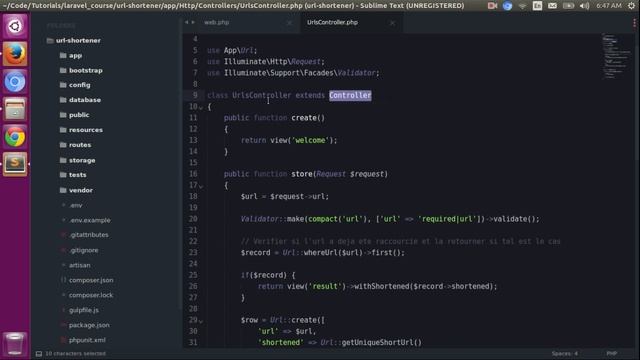Expand the resources folder

81,130
